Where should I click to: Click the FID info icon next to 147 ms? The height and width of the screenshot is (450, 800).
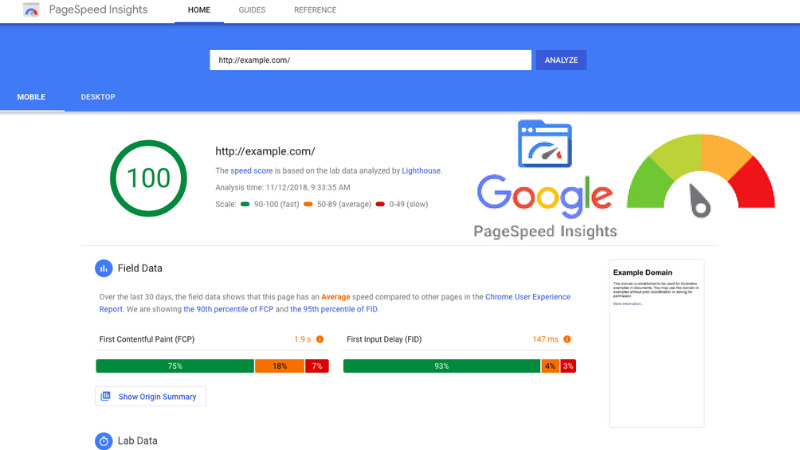567,339
